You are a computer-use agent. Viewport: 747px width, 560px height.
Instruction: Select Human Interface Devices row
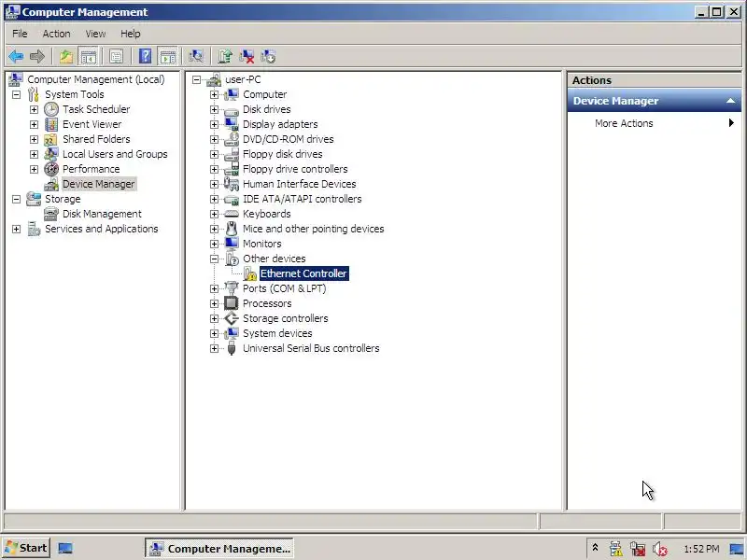299,184
